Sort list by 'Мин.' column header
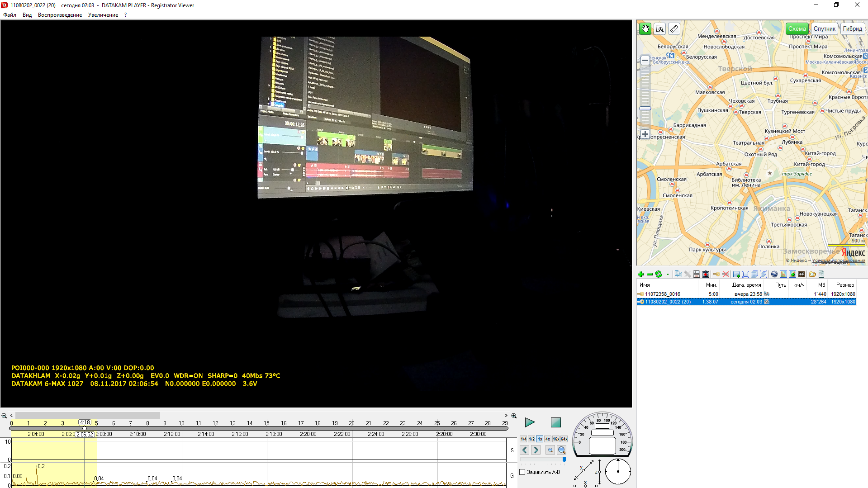 709,285
